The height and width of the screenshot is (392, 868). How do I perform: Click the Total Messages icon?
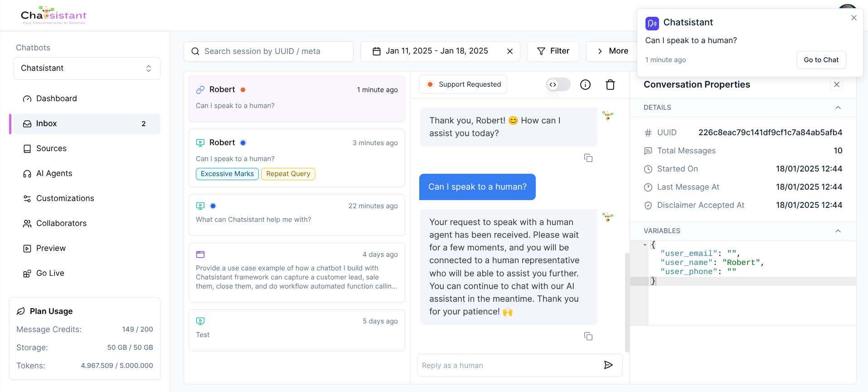coord(648,151)
